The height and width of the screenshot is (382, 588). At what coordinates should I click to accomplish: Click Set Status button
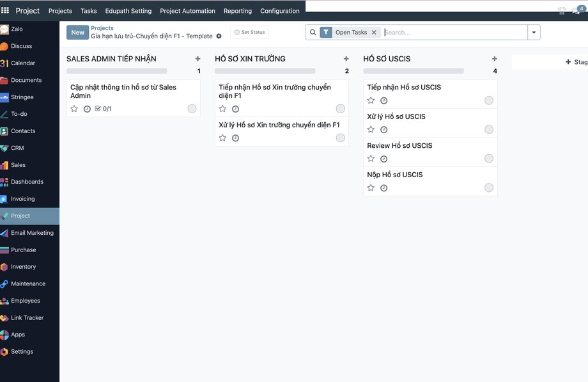[x=249, y=32]
